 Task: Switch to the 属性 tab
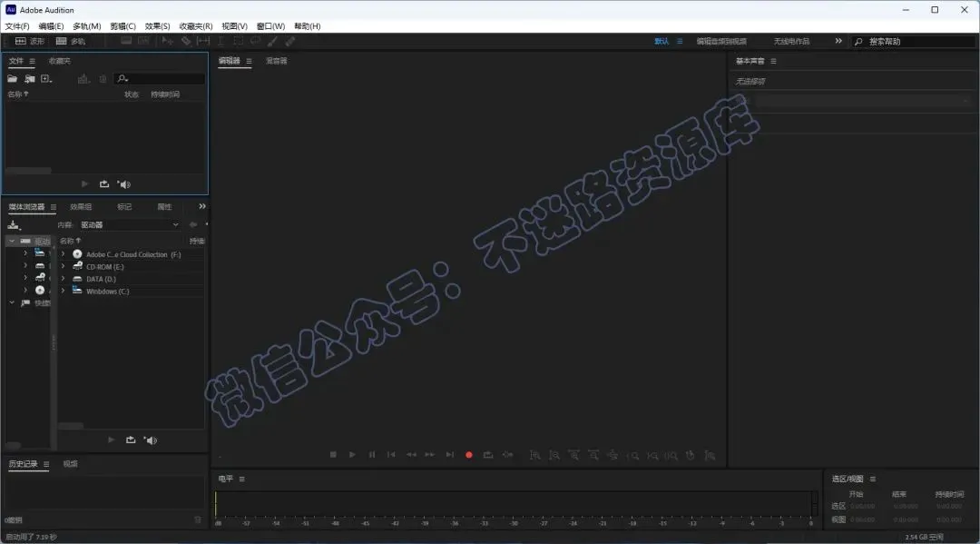[164, 207]
